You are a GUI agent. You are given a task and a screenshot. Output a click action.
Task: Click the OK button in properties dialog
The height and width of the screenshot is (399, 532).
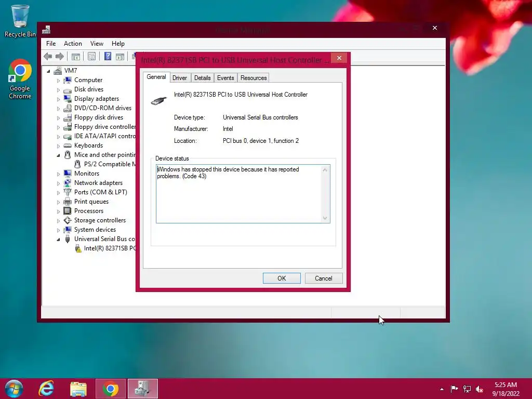point(282,278)
